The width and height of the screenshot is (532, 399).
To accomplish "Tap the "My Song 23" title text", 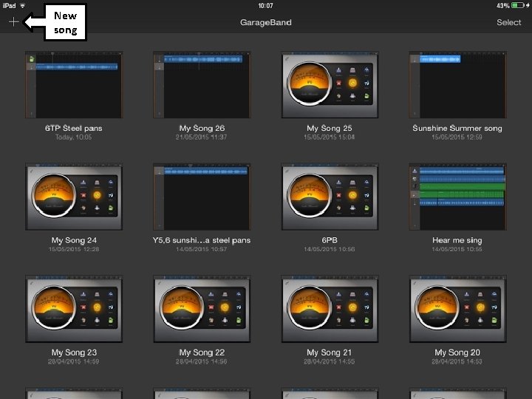I will tap(74, 352).
